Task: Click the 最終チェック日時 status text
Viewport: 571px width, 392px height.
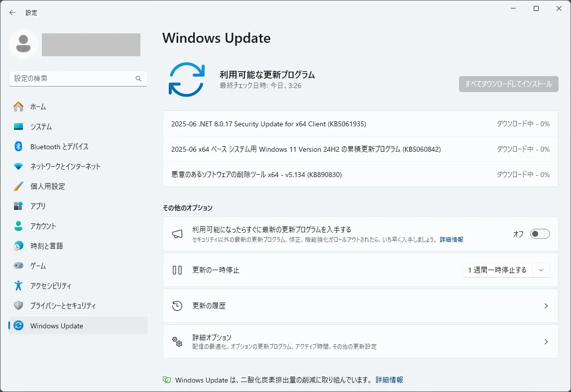Action: coord(260,86)
